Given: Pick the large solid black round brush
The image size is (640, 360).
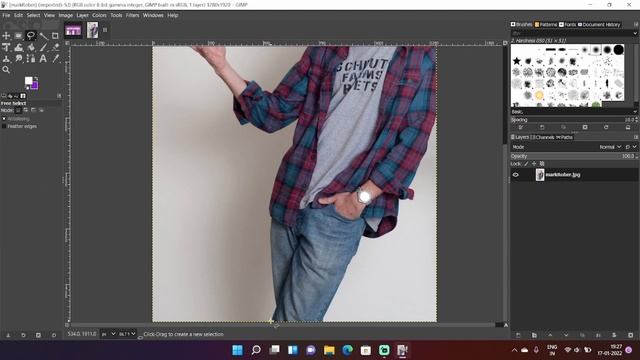Looking at the screenshot, I should coord(619,50).
